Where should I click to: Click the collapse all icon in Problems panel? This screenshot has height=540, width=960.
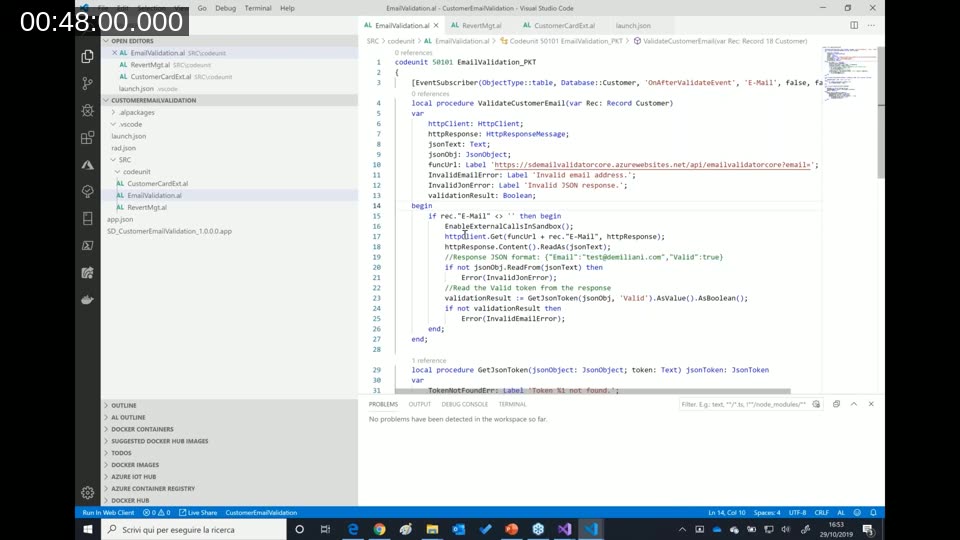tap(836, 404)
